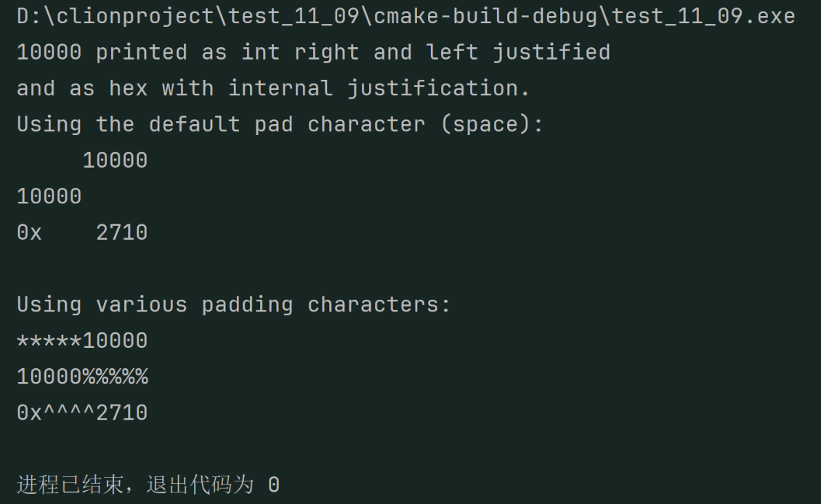
Task: Click the "Using the default pad character" line
Action: coord(280,124)
